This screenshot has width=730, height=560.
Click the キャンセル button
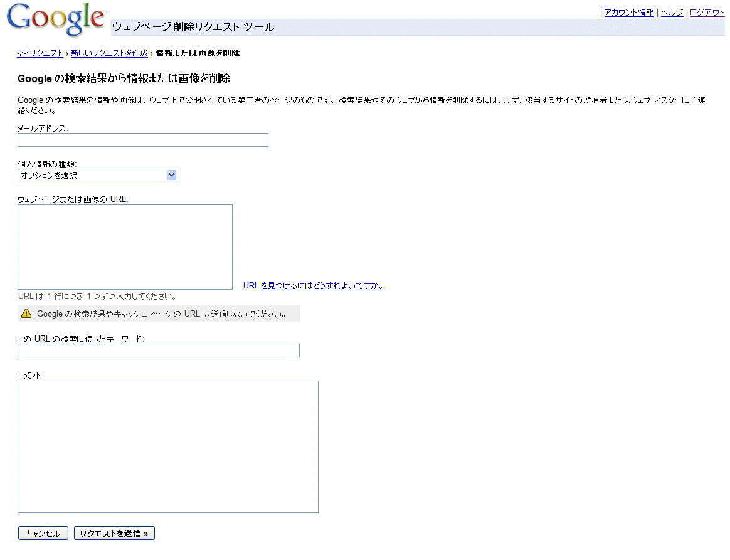pyautogui.click(x=43, y=534)
